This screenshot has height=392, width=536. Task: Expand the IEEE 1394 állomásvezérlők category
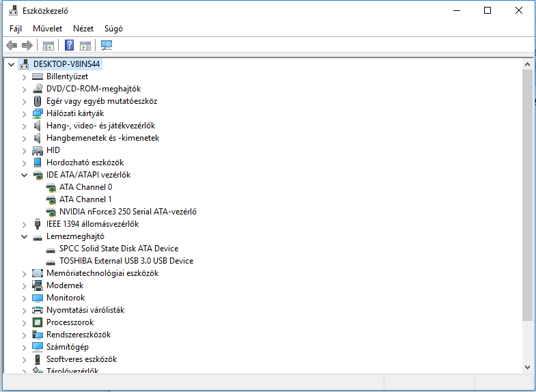point(25,225)
